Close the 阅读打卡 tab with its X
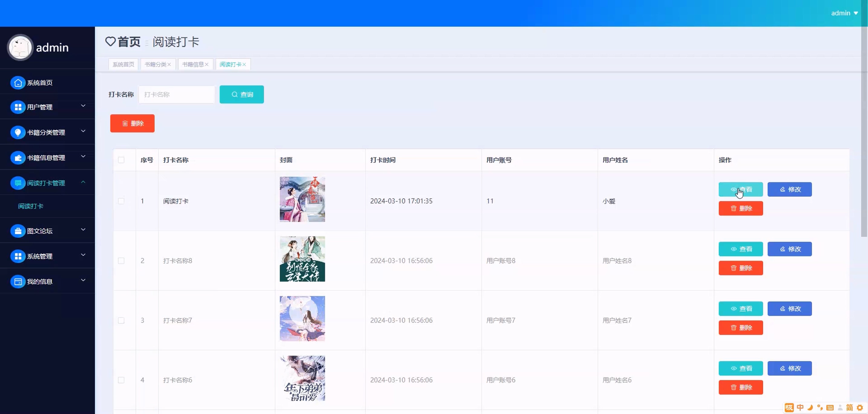 (x=244, y=64)
